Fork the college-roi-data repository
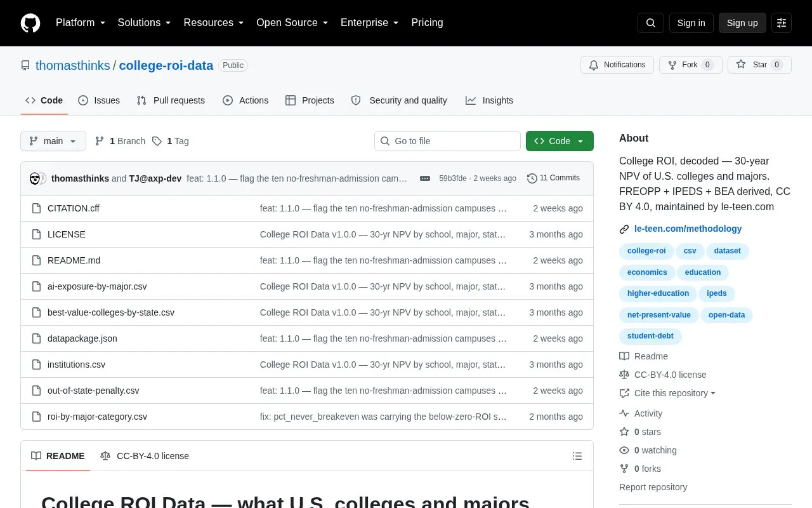Image resolution: width=812 pixels, height=508 pixels. coord(691,65)
